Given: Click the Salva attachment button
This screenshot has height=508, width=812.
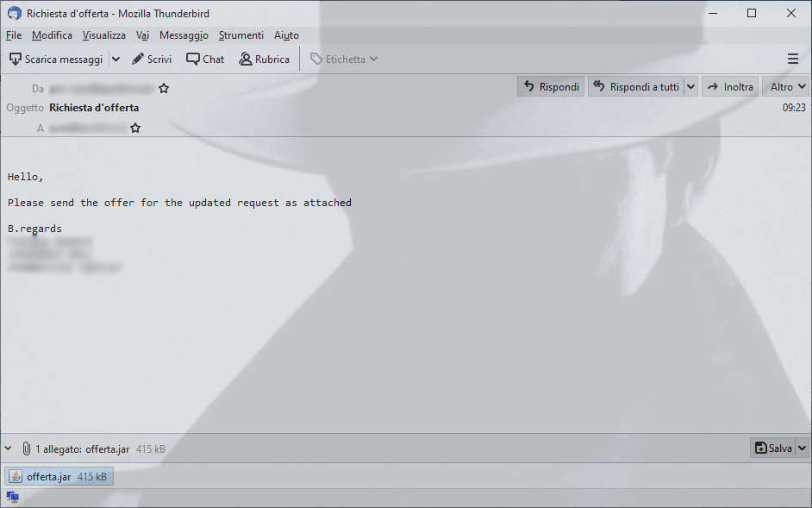Looking at the screenshot, I should tap(773, 448).
